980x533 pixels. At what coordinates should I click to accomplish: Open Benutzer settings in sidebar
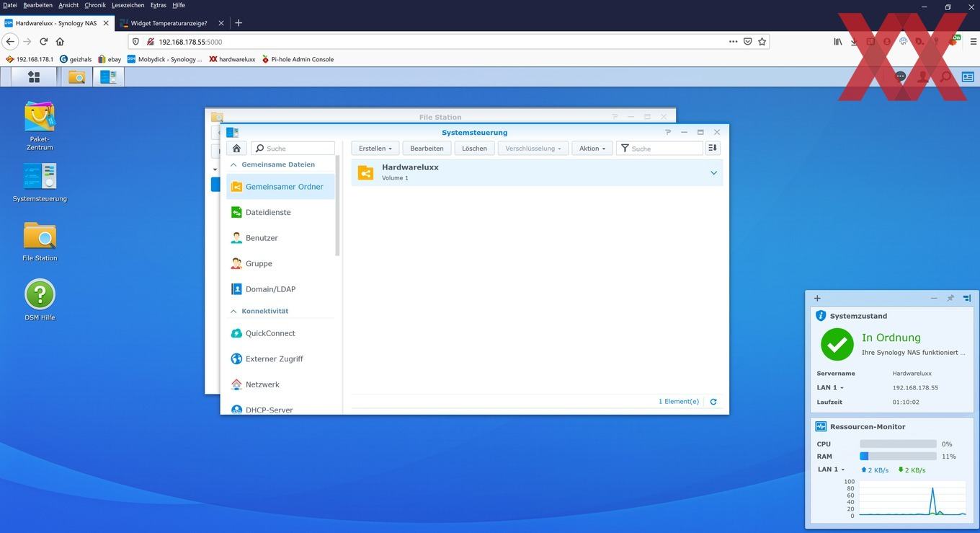280,238
